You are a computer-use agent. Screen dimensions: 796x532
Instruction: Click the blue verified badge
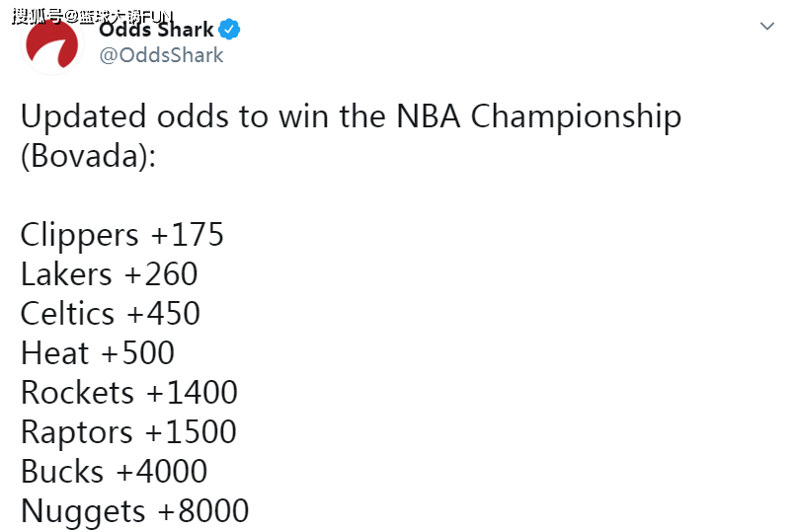click(x=229, y=29)
